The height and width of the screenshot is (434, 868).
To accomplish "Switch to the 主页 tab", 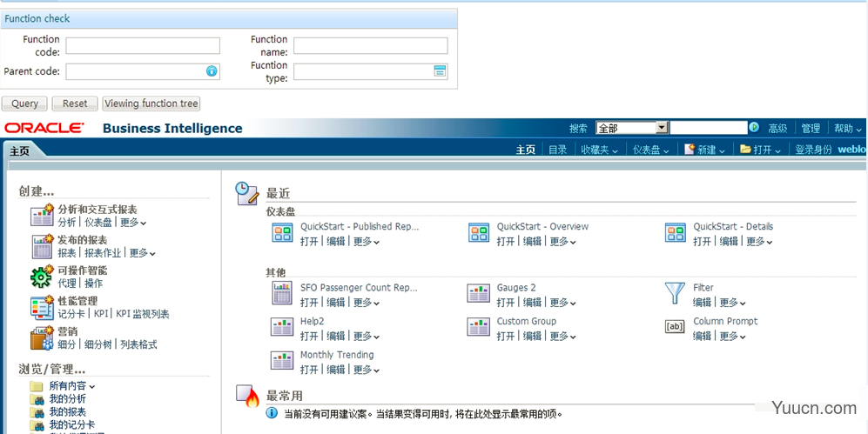I will click(20, 150).
